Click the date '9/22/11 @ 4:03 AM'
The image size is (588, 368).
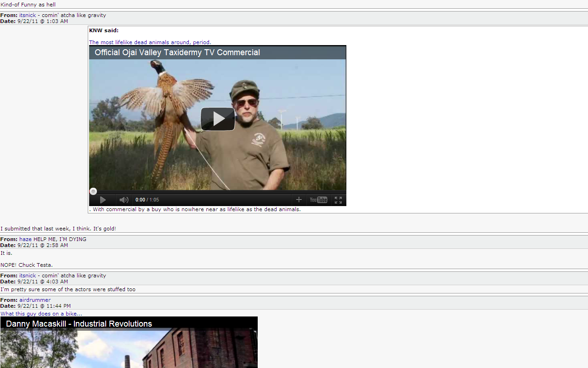point(43,282)
